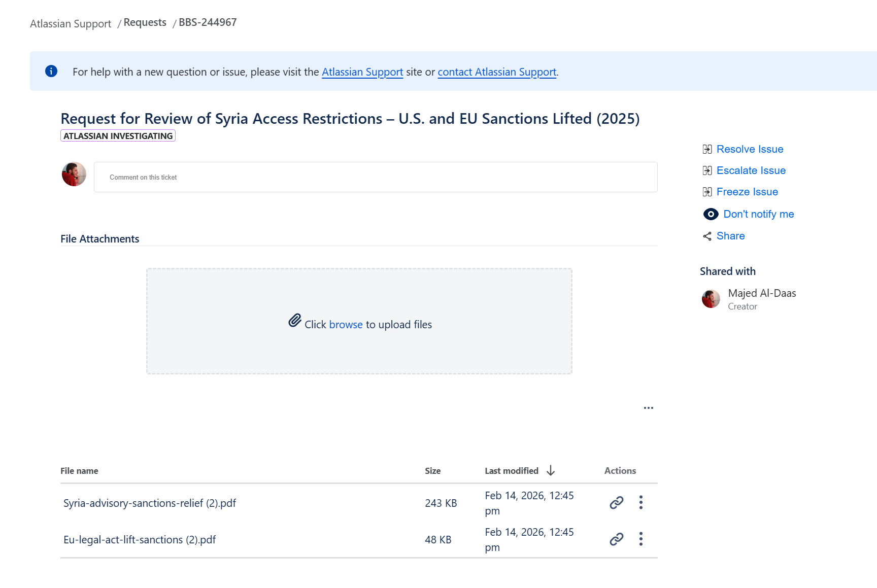Click the share icon in sidebar
The height and width of the screenshot is (588, 877).
pyautogui.click(x=707, y=236)
